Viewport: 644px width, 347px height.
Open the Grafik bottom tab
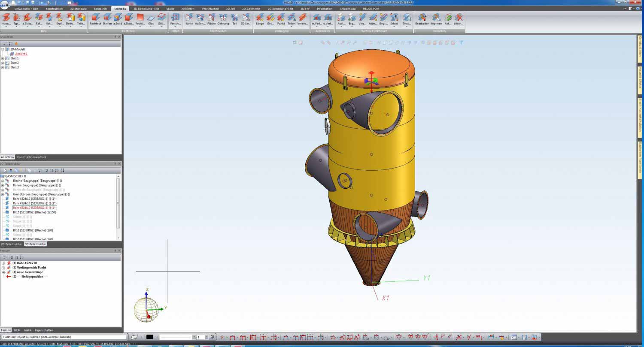28,330
